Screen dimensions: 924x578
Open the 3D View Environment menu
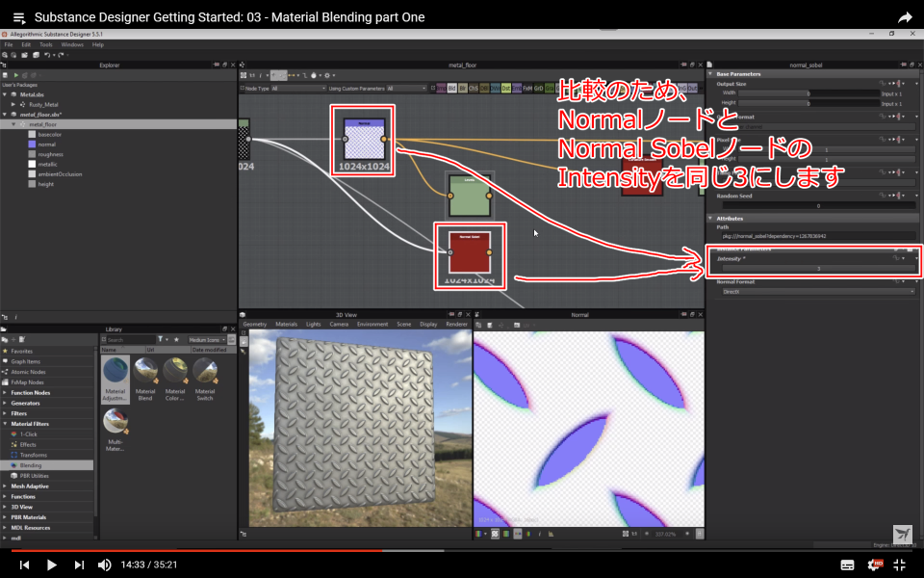point(372,325)
